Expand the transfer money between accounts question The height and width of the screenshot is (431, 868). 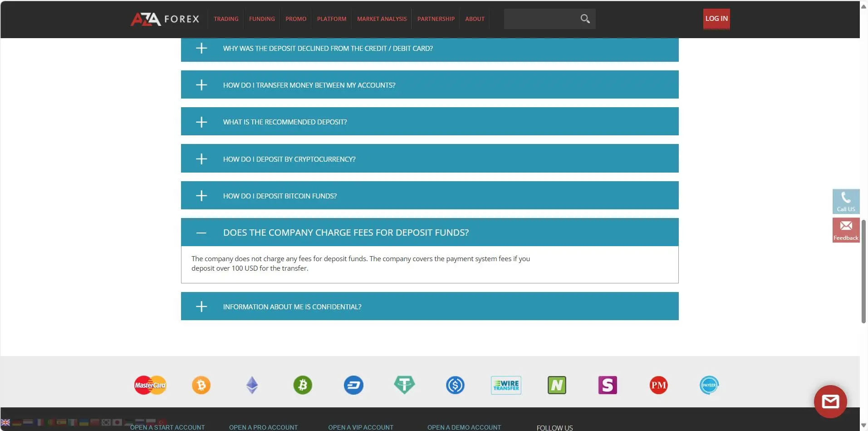pyautogui.click(x=430, y=84)
